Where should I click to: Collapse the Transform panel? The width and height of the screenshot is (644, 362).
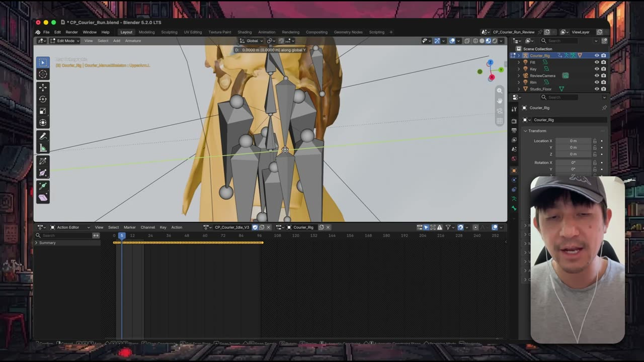point(525,131)
